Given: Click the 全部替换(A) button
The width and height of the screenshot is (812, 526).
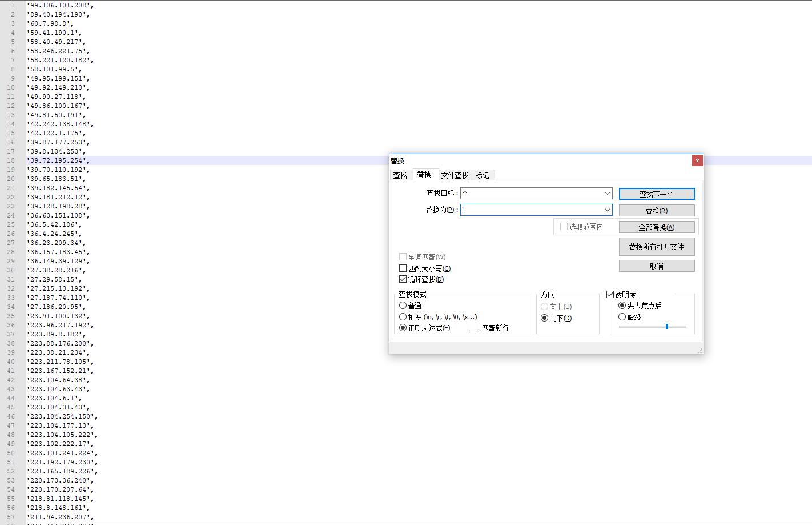Looking at the screenshot, I should (x=657, y=227).
